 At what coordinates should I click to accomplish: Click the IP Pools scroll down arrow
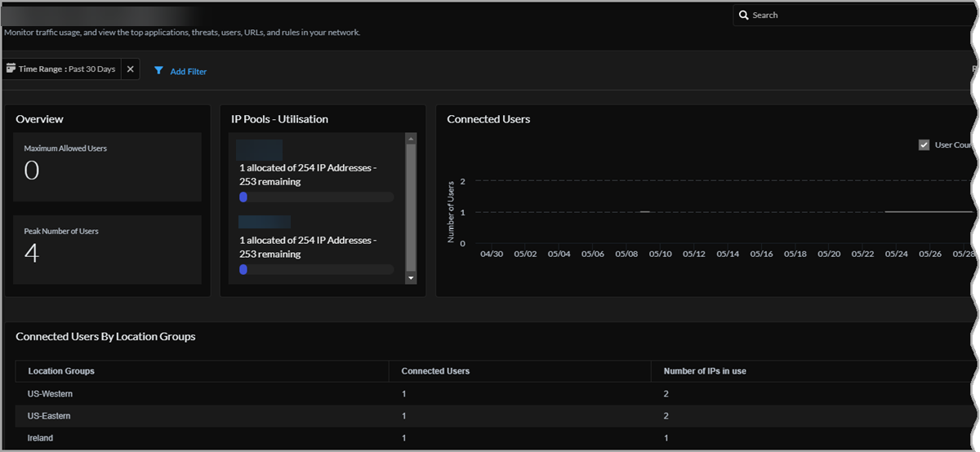point(411,278)
